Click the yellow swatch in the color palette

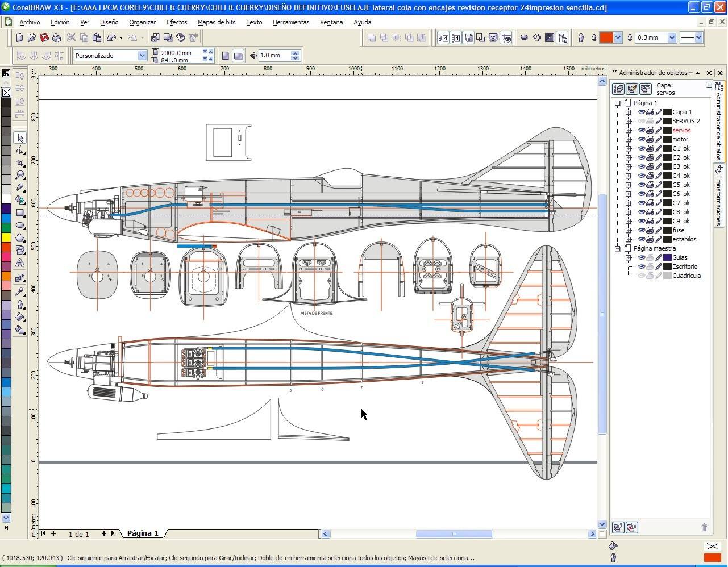click(6, 237)
